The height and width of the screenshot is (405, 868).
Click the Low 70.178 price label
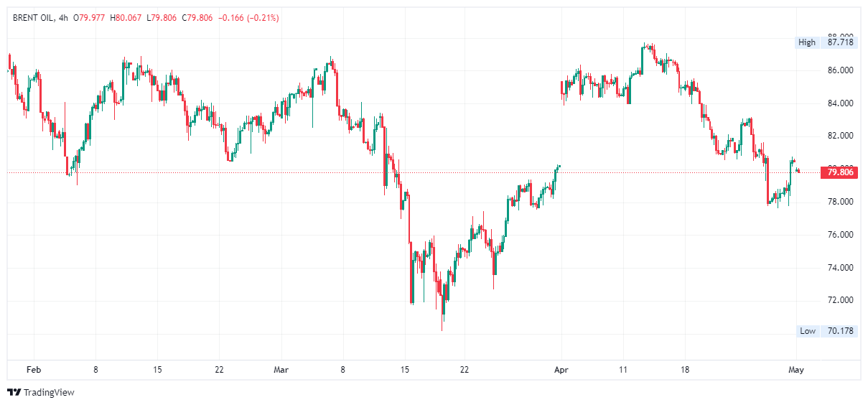click(826, 331)
